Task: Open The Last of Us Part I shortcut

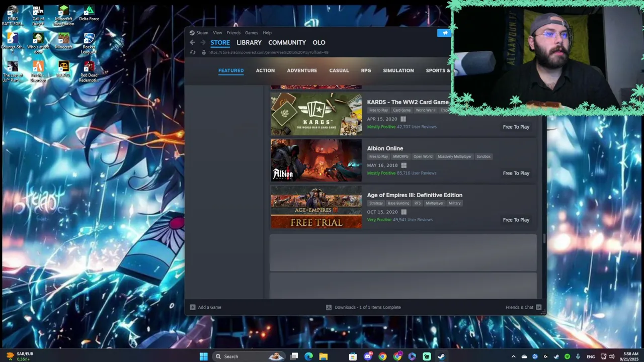Action: point(13,72)
